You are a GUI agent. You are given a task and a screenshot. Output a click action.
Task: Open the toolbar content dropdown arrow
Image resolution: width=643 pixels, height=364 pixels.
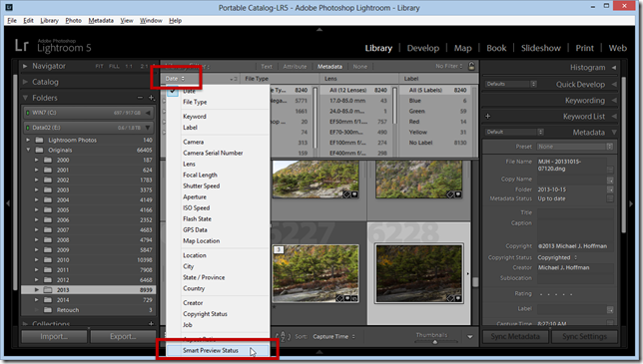pos(470,337)
